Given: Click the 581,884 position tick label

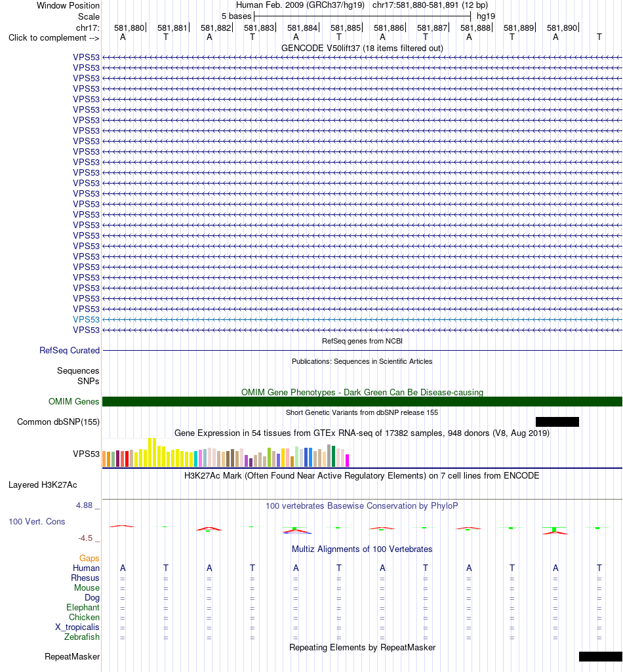Looking at the screenshot, I should pos(302,28).
